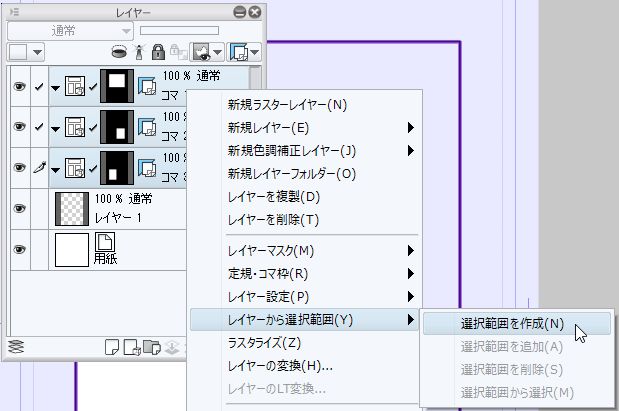Click ruler icon on コマ 2 layer
The width and height of the screenshot is (619, 411).
click(x=147, y=127)
